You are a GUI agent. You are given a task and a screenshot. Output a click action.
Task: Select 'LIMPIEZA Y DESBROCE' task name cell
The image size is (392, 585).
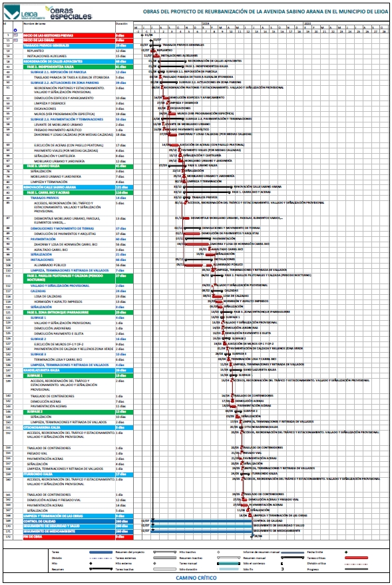pyautogui.click(x=69, y=103)
